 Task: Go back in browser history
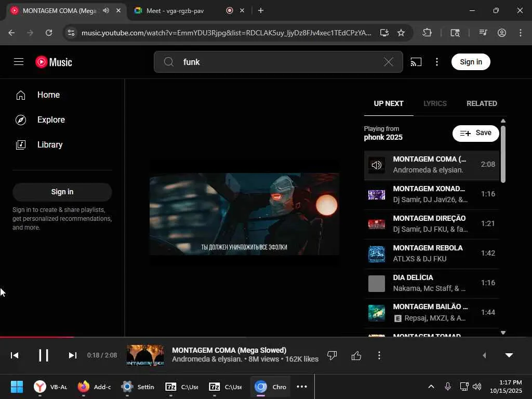click(x=11, y=33)
